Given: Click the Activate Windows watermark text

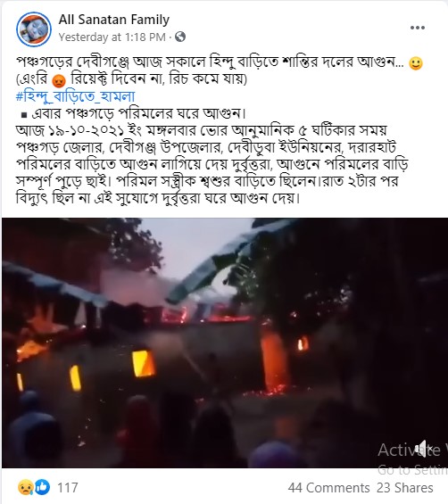Looking at the screenshot, I should coord(412,450).
